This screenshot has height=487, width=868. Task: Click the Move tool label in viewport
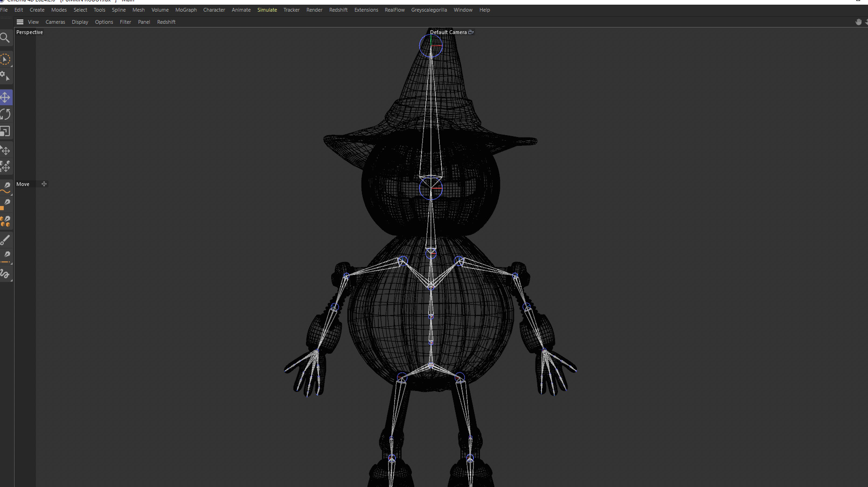point(23,184)
